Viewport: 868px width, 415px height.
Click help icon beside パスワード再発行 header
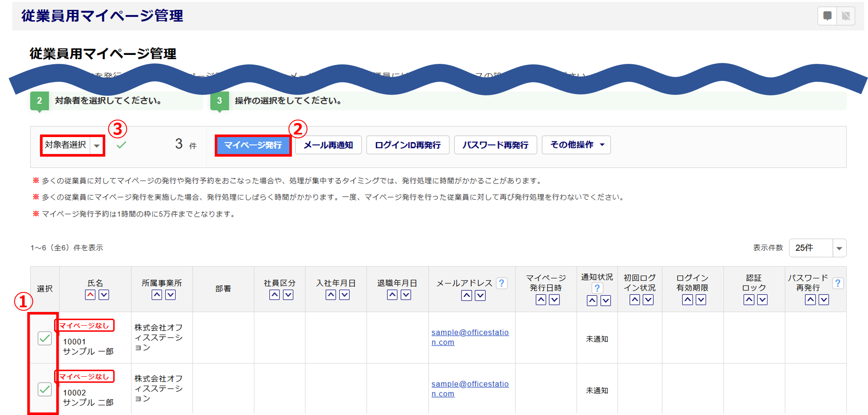838,283
